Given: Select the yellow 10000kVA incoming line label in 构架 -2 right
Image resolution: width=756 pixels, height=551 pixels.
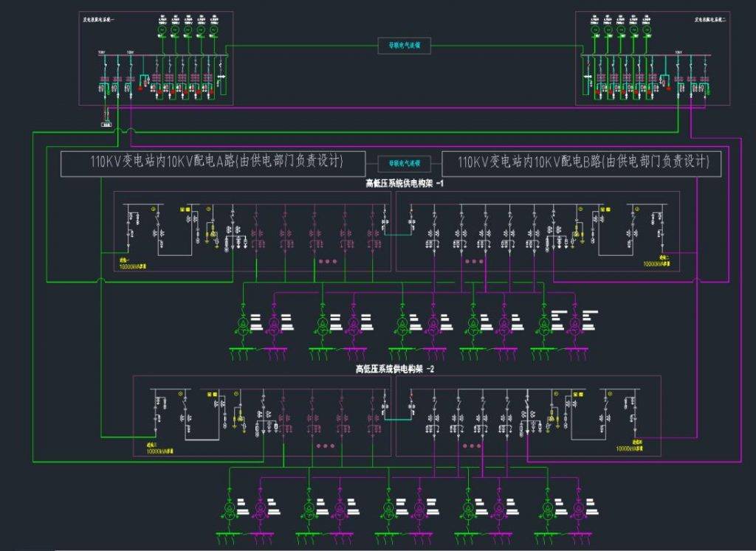Looking at the screenshot, I should pos(629,446).
